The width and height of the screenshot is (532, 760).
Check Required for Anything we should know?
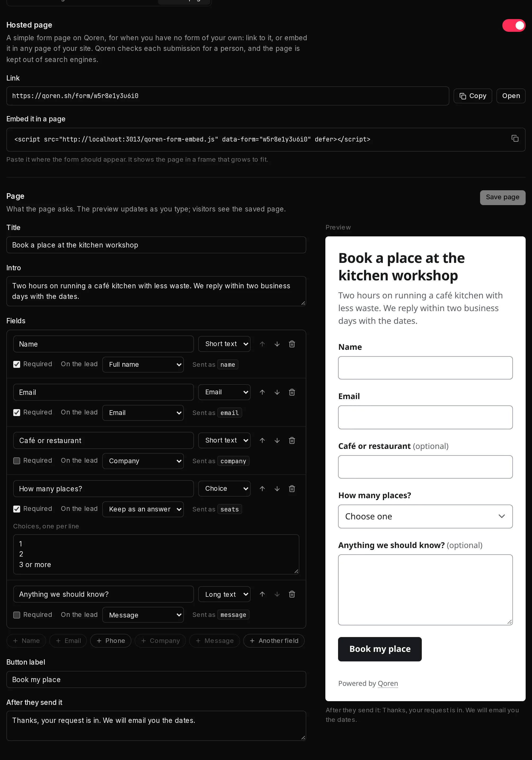point(16,615)
